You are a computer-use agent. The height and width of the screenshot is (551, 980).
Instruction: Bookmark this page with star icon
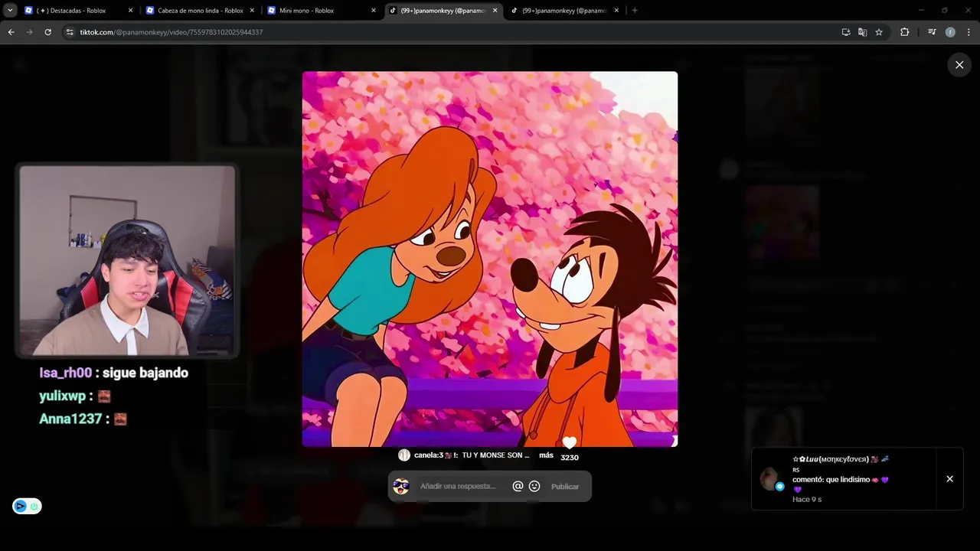[879, 32]
